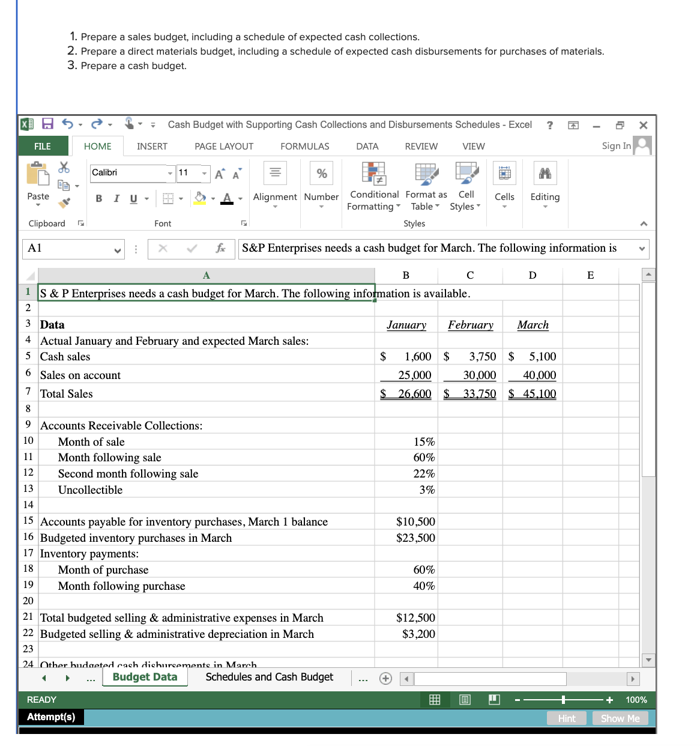Switch to the INSERT tab
This screenshot has height=746, width=700.
point(152,146)
